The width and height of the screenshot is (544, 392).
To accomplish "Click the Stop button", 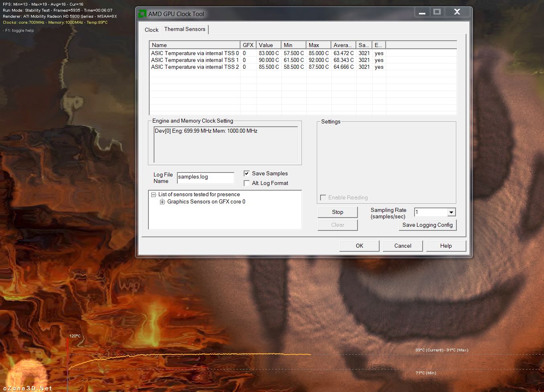I will click(338, 212).
